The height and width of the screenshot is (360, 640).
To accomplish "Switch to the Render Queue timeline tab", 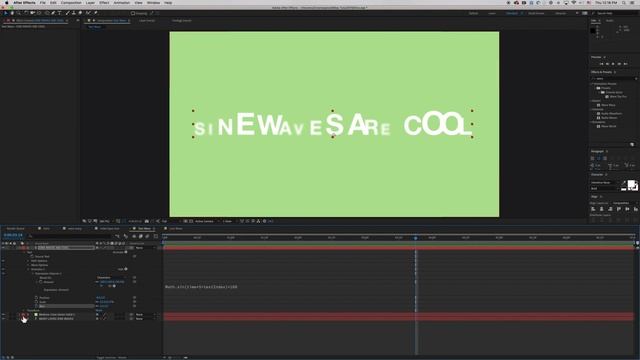I will click(x=16, y=229).
